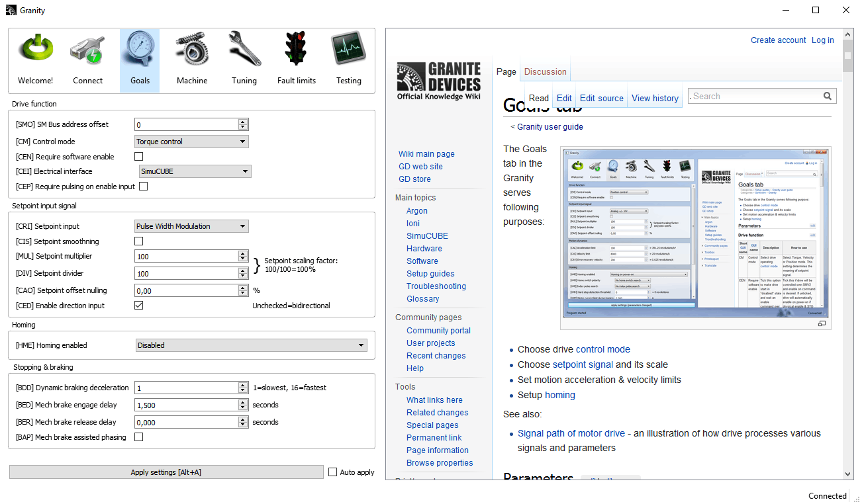Open the Troubleshooting link
The width and height of the screenshot is (862, 504).
pyautogui.click(x=436, y=286)
